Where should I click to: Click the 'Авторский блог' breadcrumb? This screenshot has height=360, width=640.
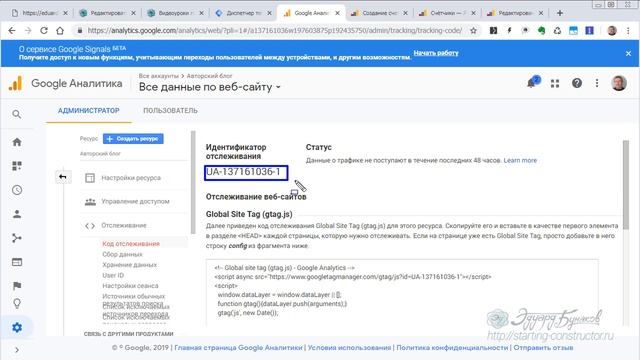tap(209, 76)
